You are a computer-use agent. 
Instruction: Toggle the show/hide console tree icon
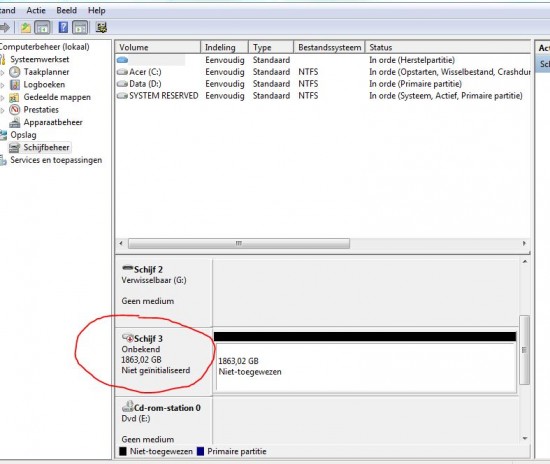[x=42, y=27]
